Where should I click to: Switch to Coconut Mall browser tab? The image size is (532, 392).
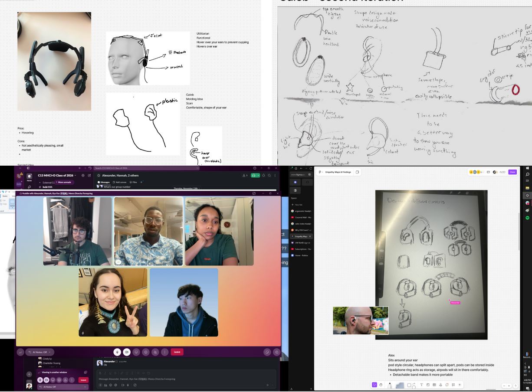(x=302, y=217)
